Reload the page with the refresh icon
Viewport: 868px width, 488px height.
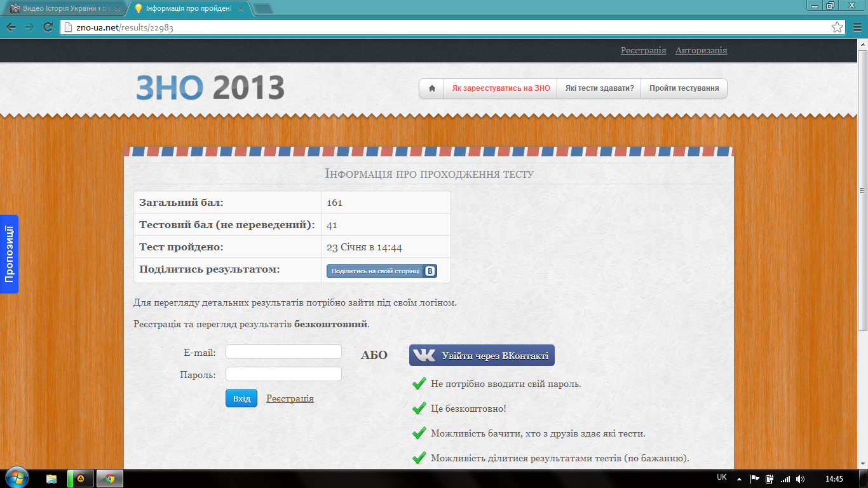(48, 27)
